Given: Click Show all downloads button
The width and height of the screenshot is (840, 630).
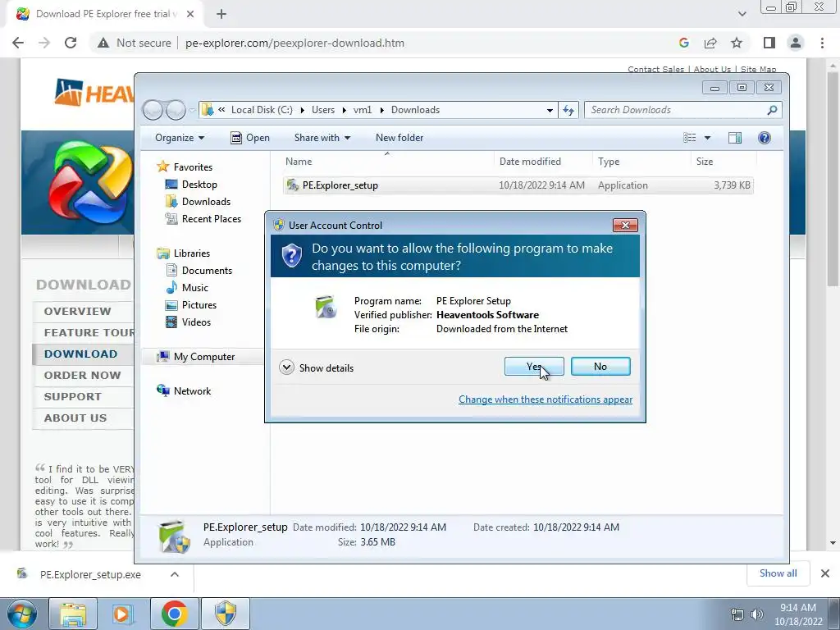Looking at the screenshot, I should 778,573.
